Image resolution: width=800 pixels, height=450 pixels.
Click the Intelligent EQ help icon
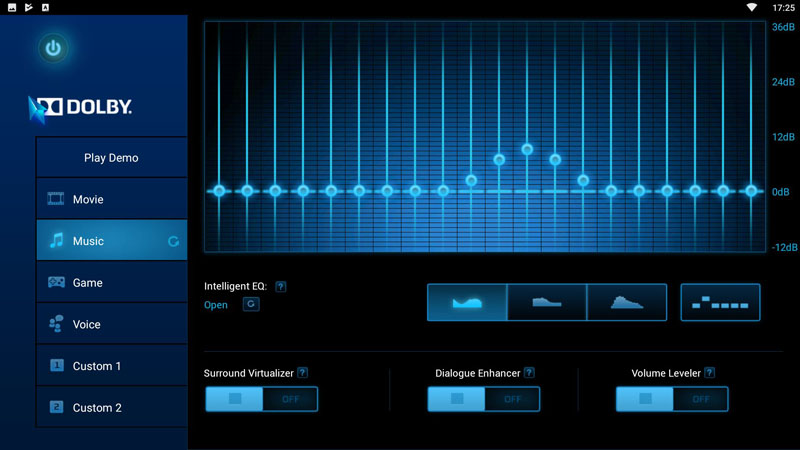point(281,287)
